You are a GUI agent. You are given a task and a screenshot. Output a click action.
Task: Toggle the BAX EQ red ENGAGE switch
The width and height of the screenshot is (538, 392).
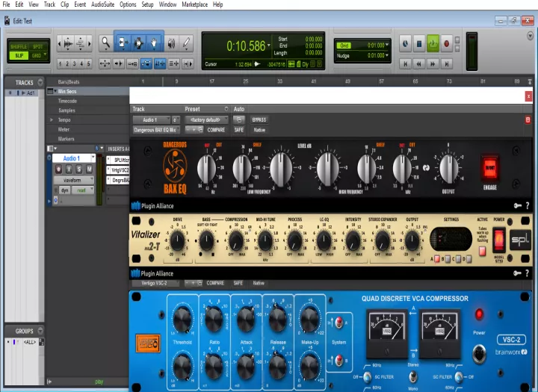click(x=490, y=168)
